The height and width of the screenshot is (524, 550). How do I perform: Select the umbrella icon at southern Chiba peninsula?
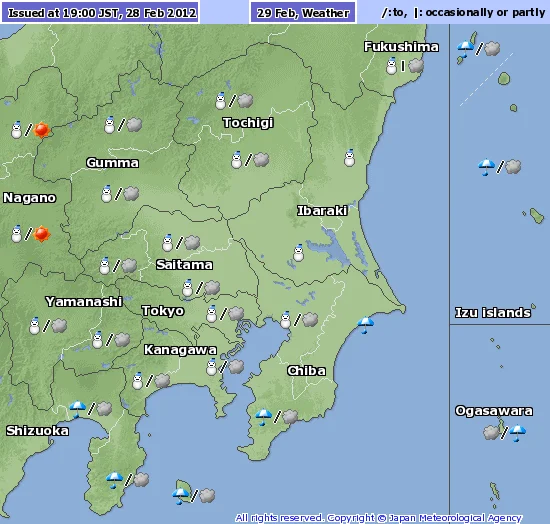pyautogui.click(x=263, y=417)
